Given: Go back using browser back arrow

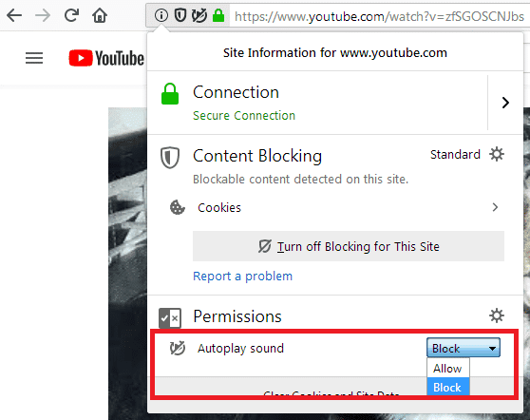Looking at the screenshot, I should [14, 15].
